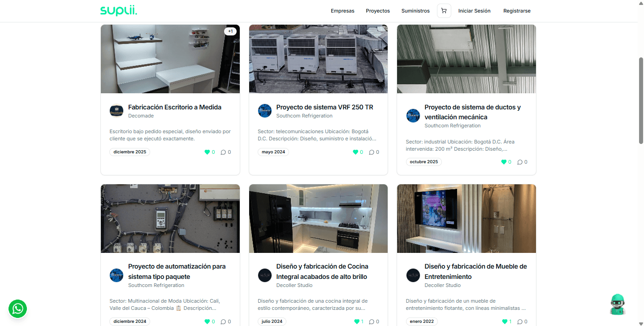View the entertainment furniture photo
The image size is (644, 326).
point(467,218)
